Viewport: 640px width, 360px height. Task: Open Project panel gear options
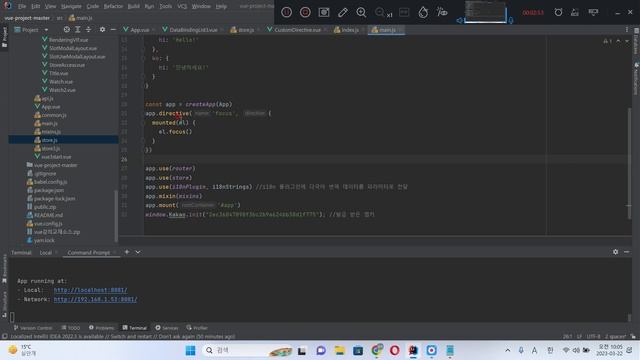click(102, 29)
